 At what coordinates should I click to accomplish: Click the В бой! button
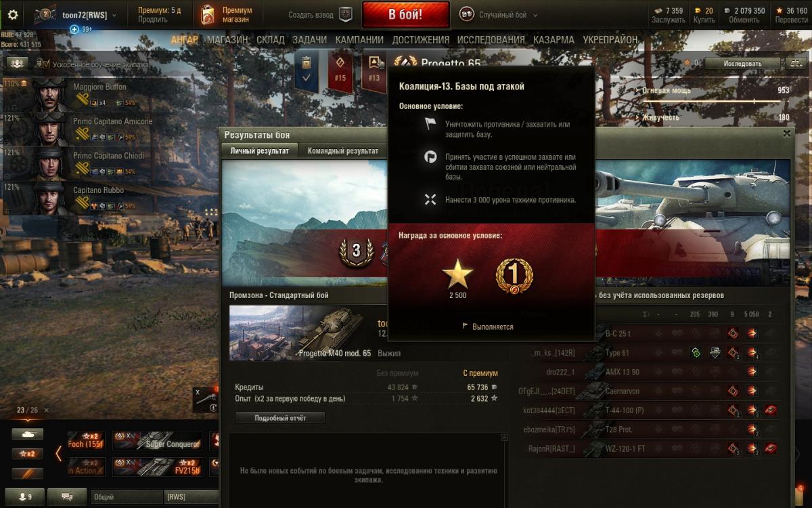(405, 14)
